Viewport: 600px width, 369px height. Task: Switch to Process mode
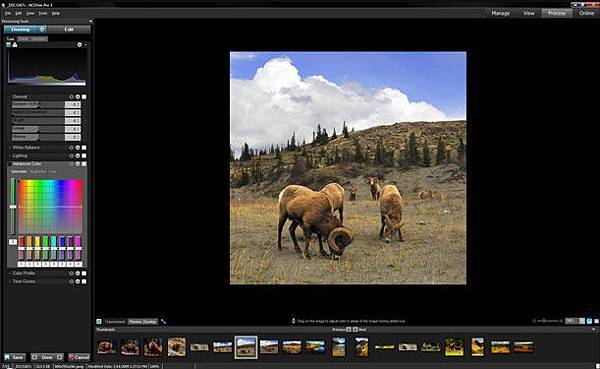pyautogui.click(x=557, y=13)
